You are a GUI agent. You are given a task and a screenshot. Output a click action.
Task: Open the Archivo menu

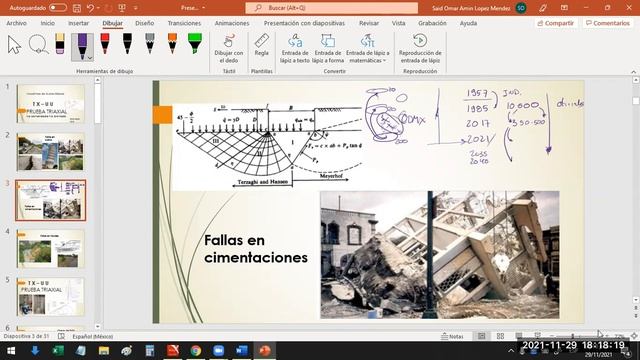tap(16, 23)
